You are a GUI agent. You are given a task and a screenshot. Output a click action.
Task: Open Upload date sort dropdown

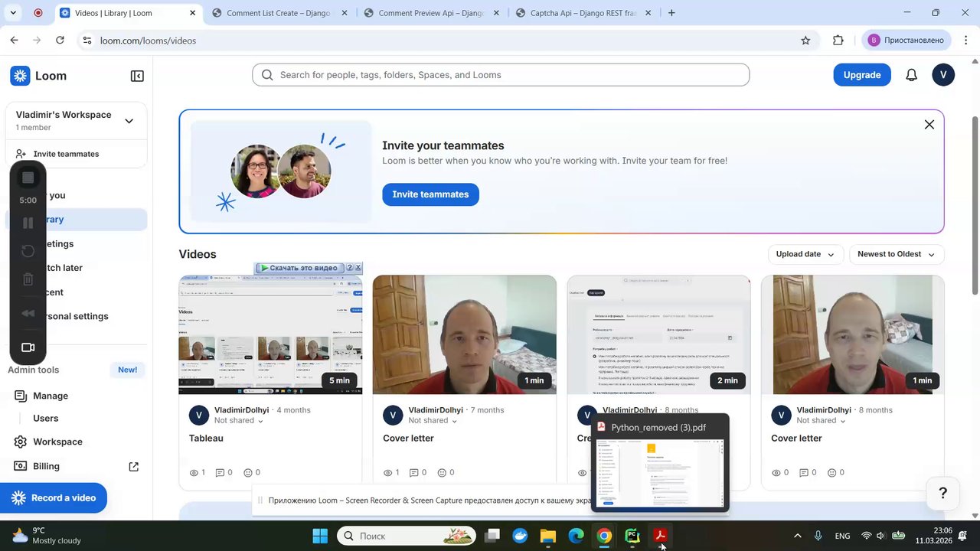(805, 254)
